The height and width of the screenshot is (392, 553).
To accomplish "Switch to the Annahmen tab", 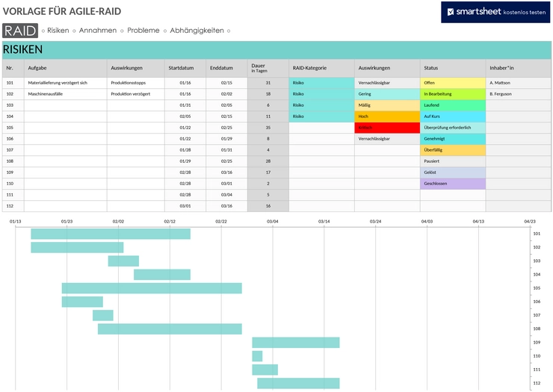I will [98, 31].
